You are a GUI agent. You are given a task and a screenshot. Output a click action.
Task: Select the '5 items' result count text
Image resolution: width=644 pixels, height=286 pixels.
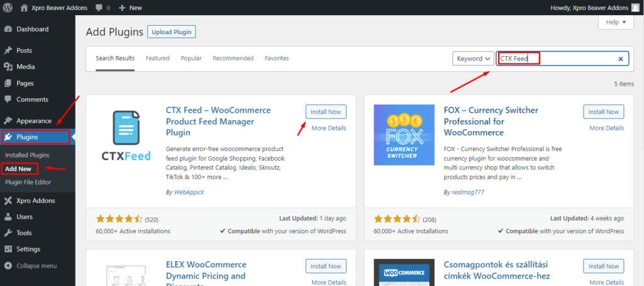(625, 84)
